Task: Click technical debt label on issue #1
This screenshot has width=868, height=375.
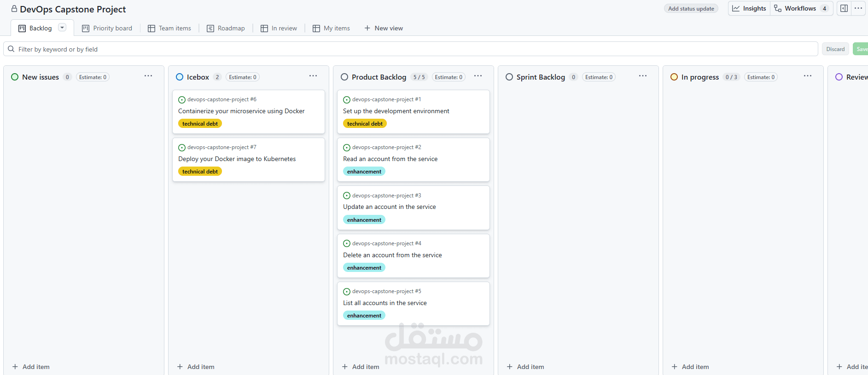Action: (x=365, y=123)
